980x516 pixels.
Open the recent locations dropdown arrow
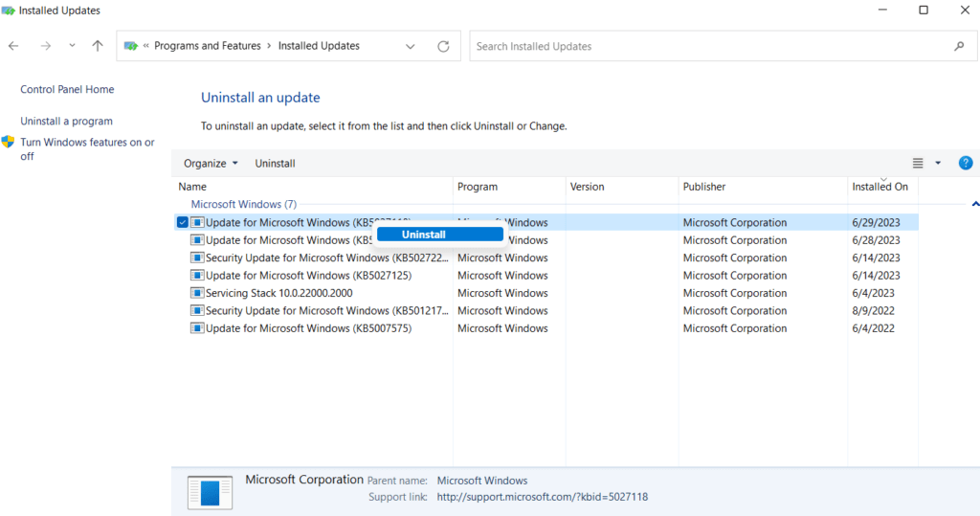(72, 46)
